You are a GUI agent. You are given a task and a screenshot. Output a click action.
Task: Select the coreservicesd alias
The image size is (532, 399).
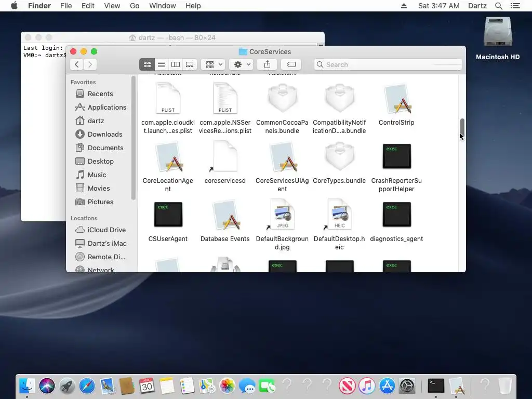coord(225,163)
